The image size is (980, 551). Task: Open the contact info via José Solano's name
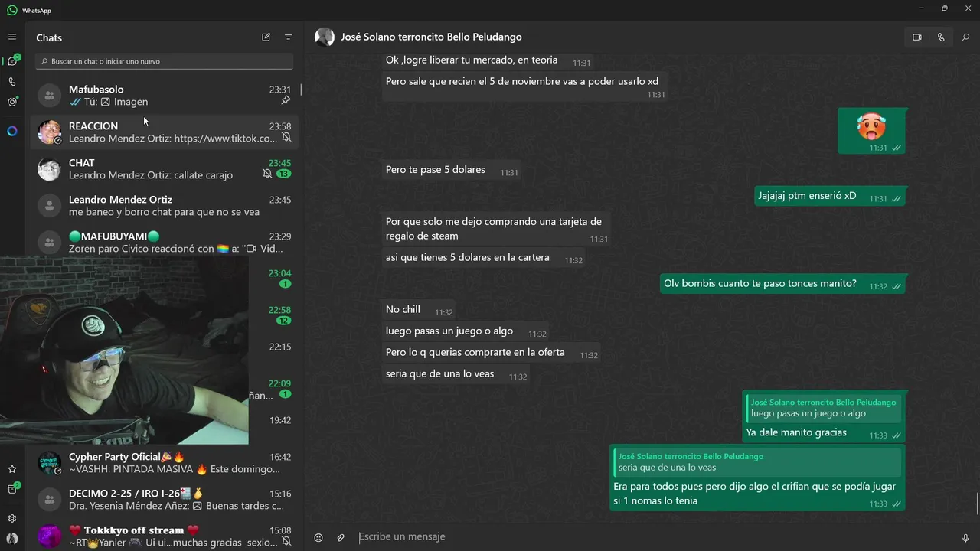click(431, 37)
